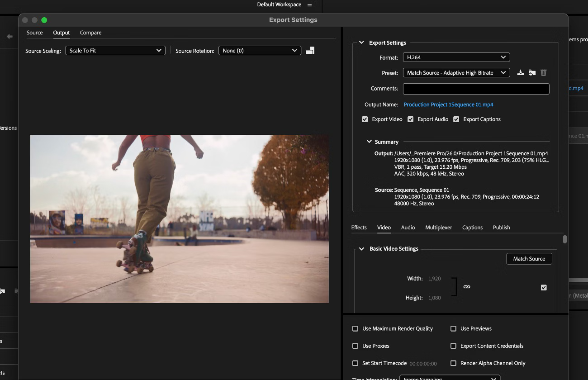
Task: Open the Preset dropdown
Action: (x=456, y=73)
